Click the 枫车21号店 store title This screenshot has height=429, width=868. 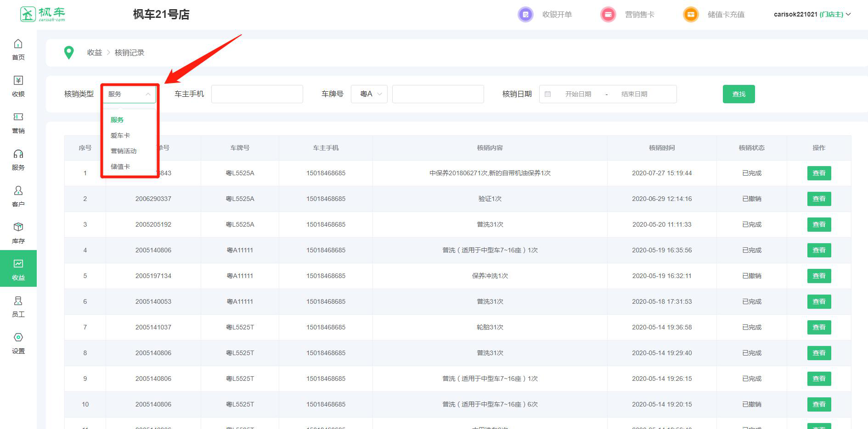click(161, 15)
